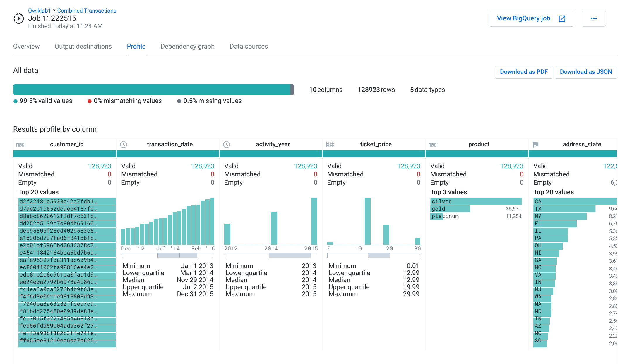
Task: Click the ABC type icon on customer_id column
Action: (x=20, y=144)
